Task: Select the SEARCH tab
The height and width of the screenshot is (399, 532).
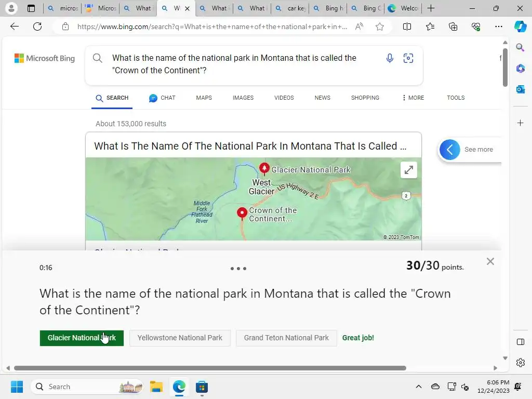Action: [112, 98]
